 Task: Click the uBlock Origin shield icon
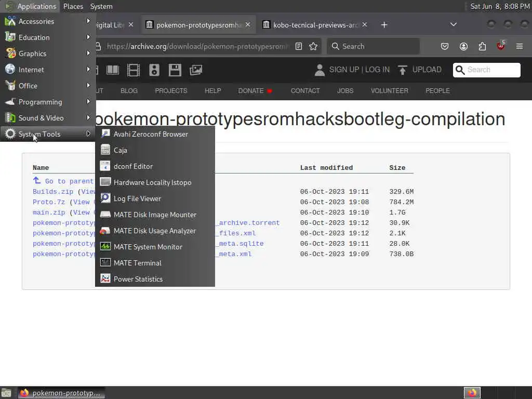(x=501, y=46)
